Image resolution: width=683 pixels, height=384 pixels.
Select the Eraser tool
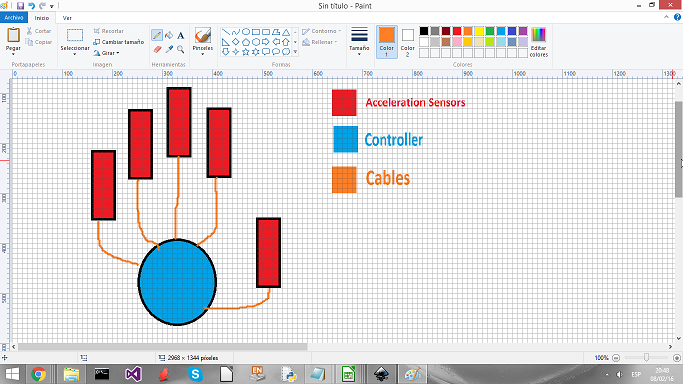tap(157, 49)
